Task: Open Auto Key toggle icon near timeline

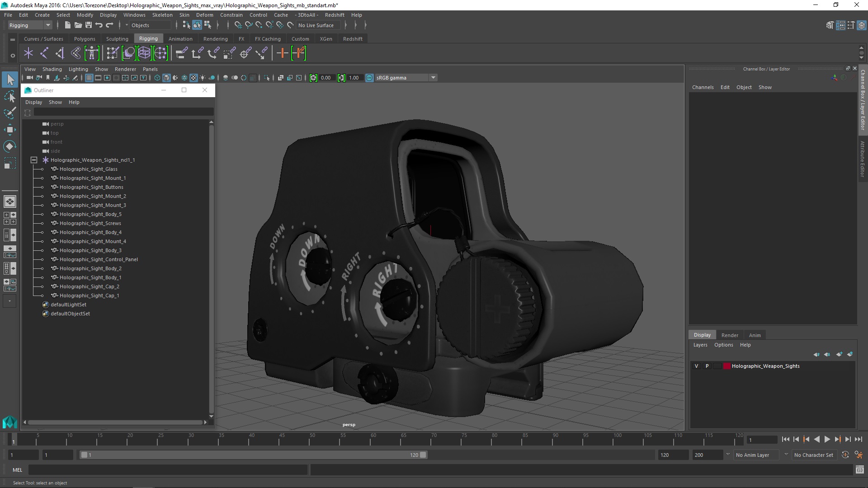Action: (845, 455)
